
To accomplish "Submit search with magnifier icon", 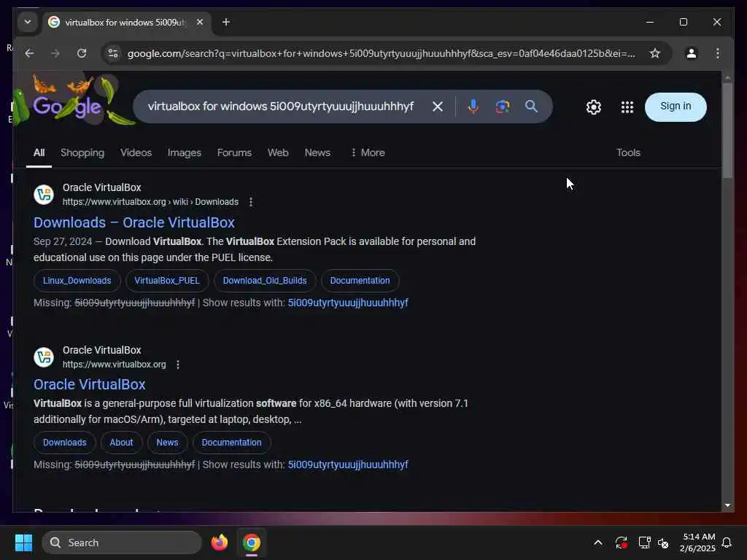I will coord(531,106).
